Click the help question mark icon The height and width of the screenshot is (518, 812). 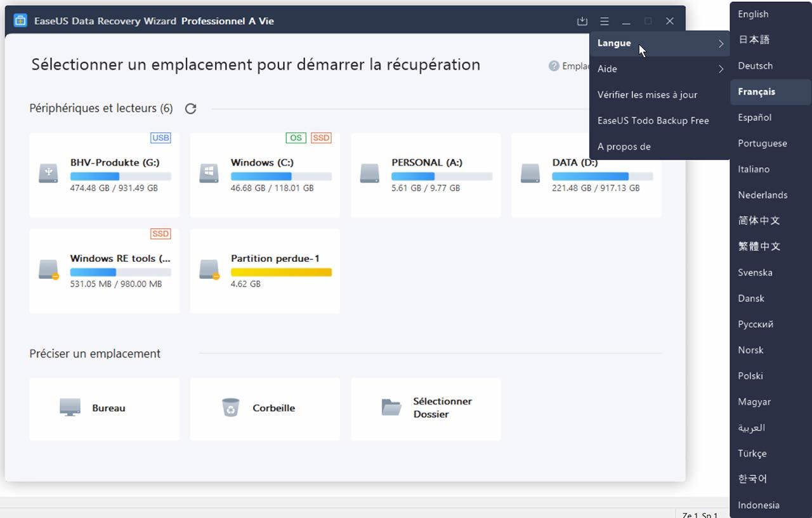(x=554, y=66)
